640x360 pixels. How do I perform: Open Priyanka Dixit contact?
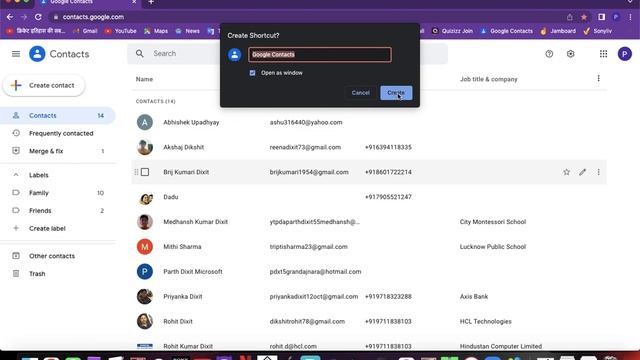[x=183, y=297]
